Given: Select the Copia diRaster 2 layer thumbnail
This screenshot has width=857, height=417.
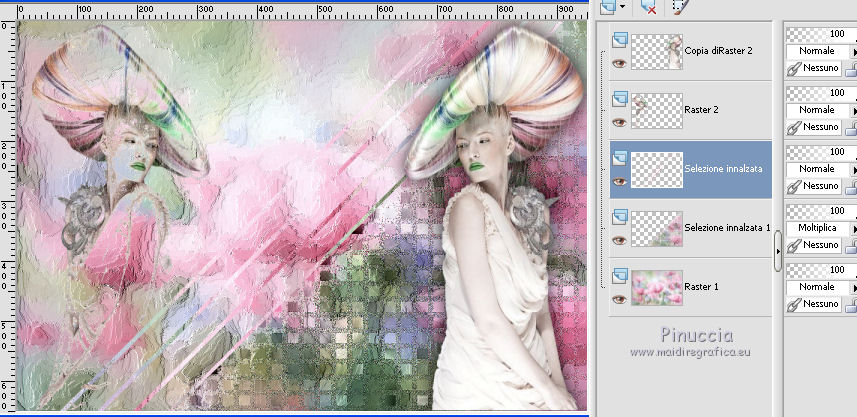Looking at the screenshot, I should tap(656, 51).
